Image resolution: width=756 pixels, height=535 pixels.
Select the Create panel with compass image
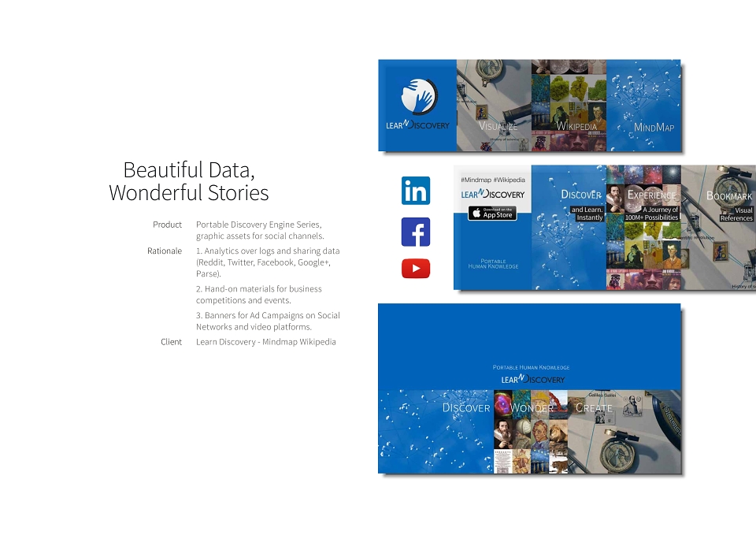(x=624, y=432)
